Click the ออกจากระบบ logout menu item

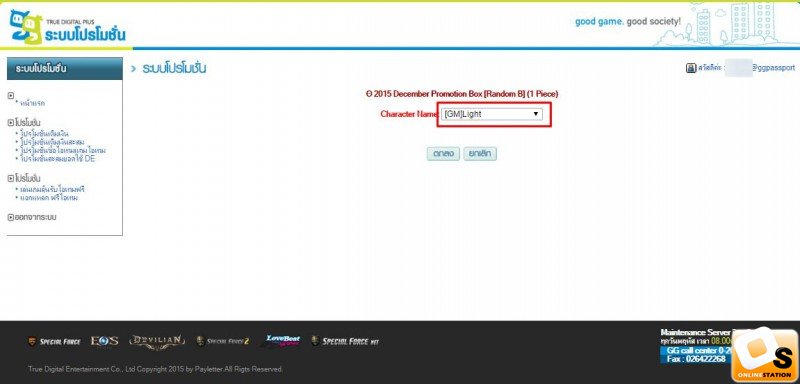(32, 217)
